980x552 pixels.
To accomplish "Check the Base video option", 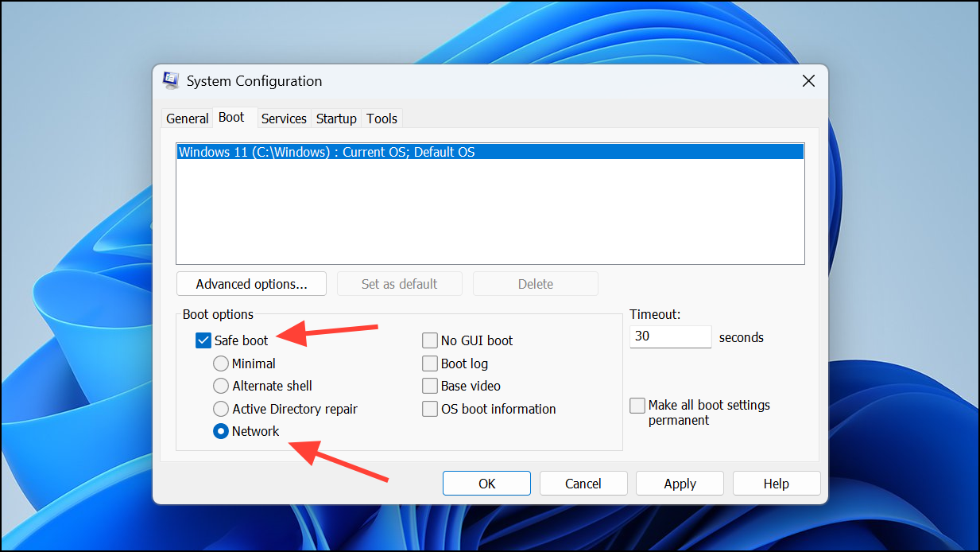I will coord(430,386).
